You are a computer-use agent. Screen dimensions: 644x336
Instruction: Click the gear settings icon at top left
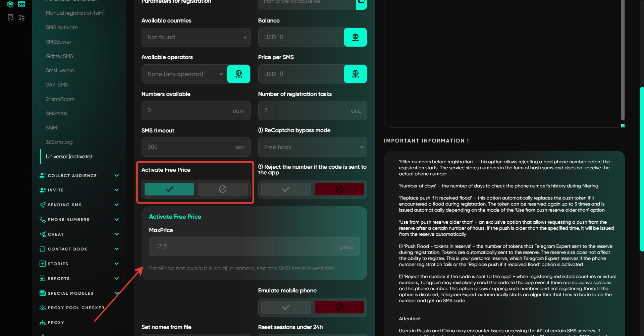pyautogui.click(x=10, y=4)
